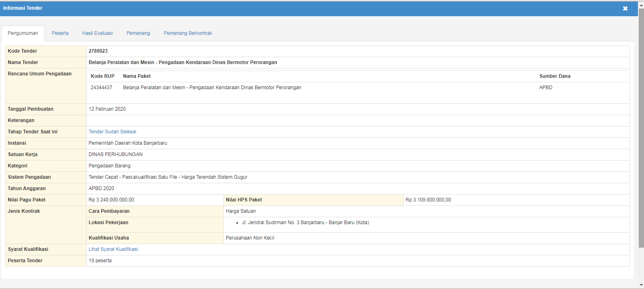This screenshot has width=644, height=289.
Task: Click the Jenis Kontrak label
Action: pyautogui.click(x=24, y=211)
